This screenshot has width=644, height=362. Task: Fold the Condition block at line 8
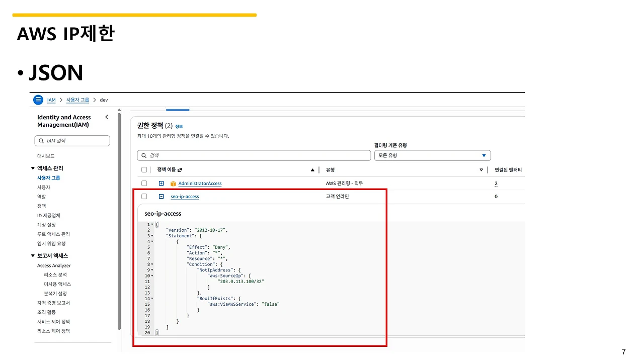tap(152, 264)
